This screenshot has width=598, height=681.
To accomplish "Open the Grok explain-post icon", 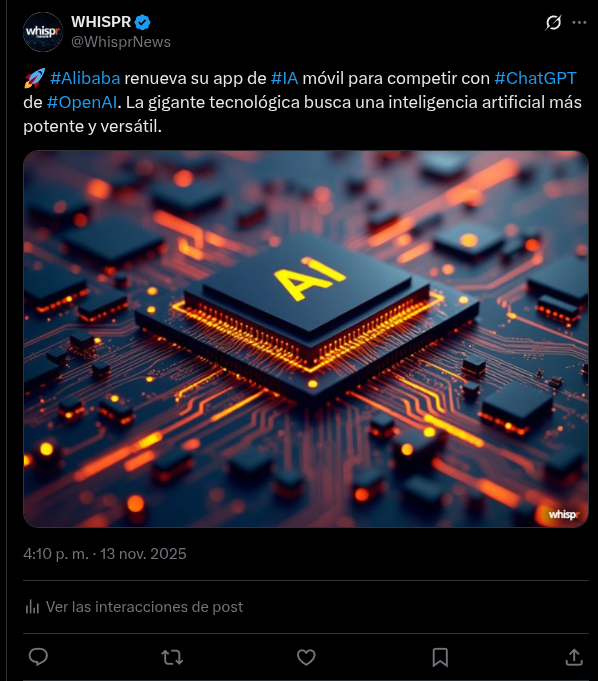I will click(x=553, y=22).
